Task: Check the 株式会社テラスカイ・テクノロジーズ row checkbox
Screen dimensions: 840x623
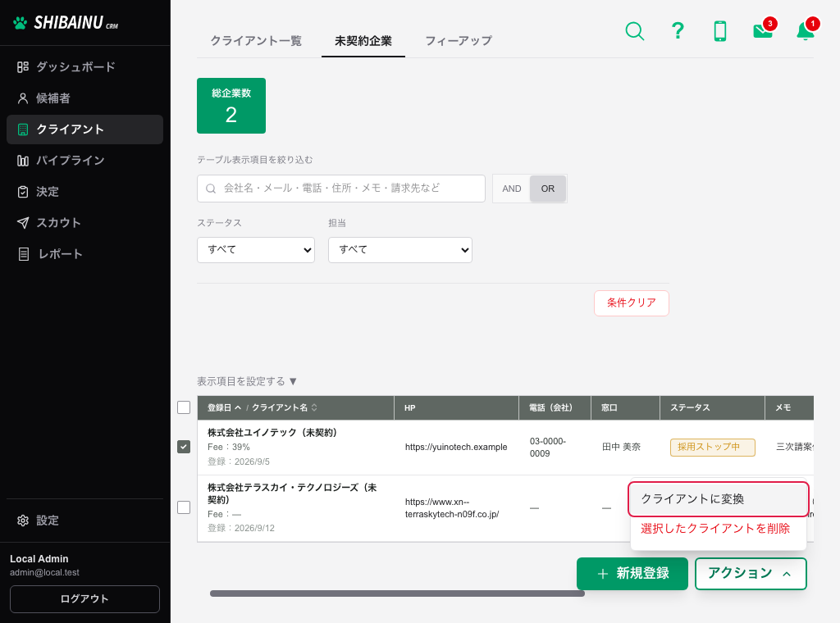Action: pyautogui.click(x=184, y=507)
